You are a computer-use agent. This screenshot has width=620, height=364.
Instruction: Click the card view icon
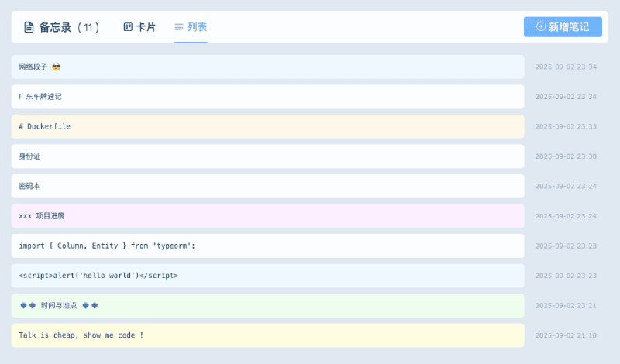128,27
